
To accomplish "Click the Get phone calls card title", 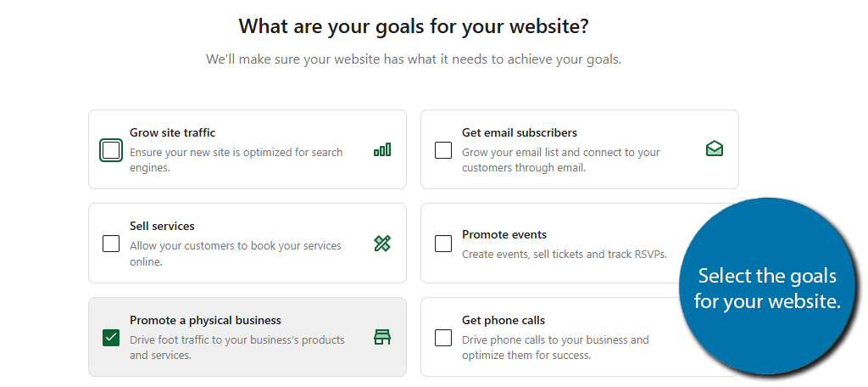I will [504, 320].
